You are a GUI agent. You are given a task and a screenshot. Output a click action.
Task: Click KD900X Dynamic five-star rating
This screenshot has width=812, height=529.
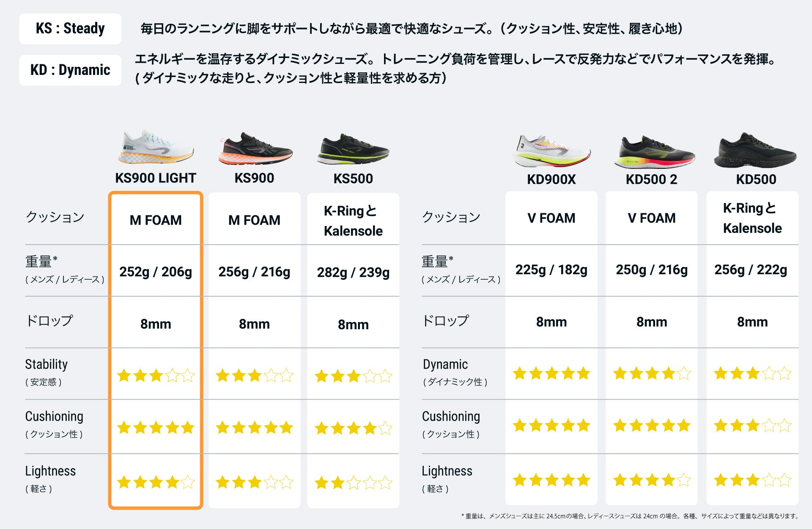551,374
